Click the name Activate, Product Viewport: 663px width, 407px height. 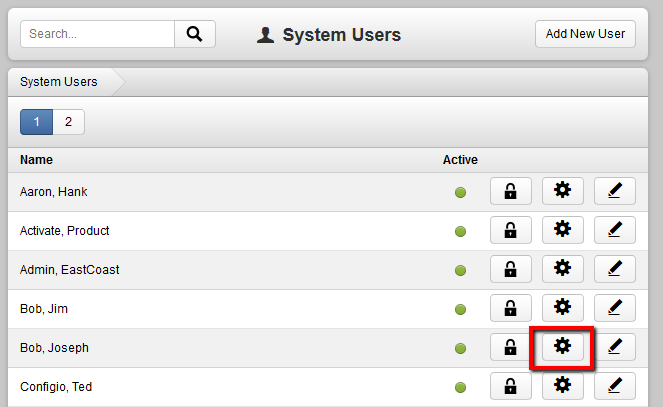[65, 231]
